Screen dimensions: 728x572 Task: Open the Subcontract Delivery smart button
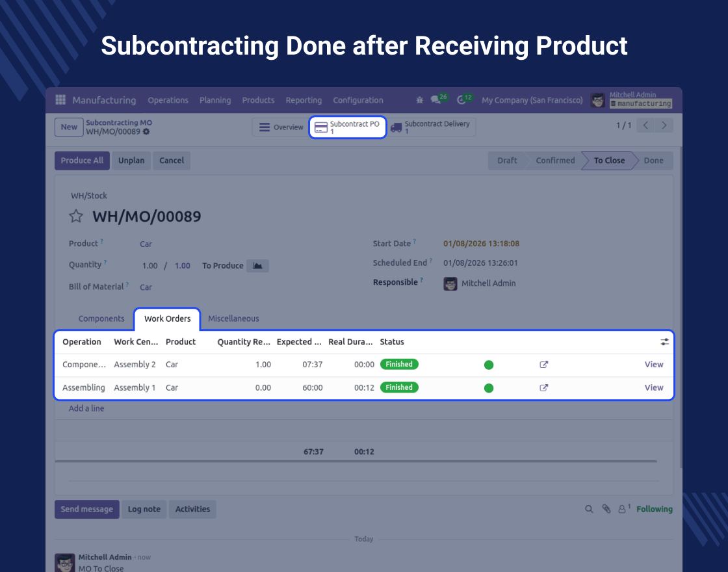pyautogui.click(x=431, y=127)
